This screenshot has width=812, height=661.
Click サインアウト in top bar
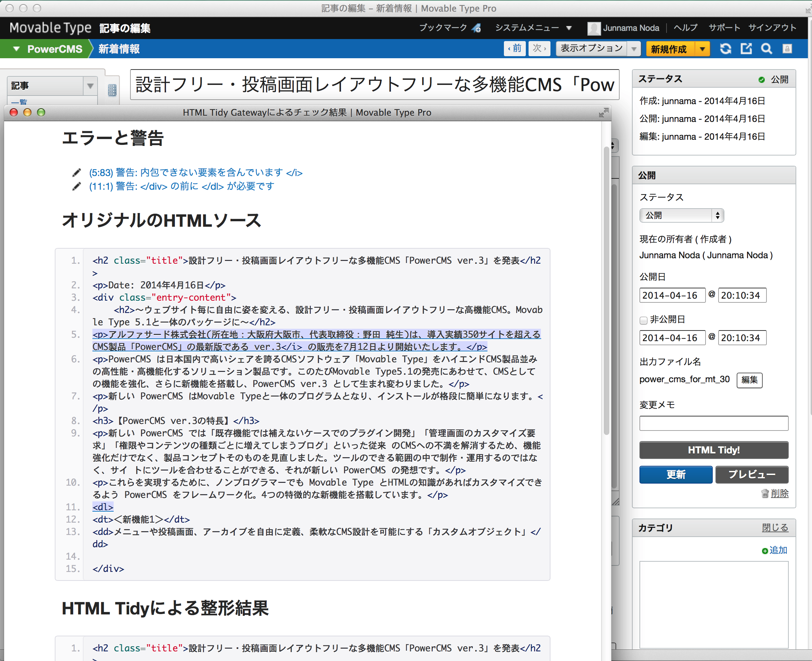click(772, 28)
